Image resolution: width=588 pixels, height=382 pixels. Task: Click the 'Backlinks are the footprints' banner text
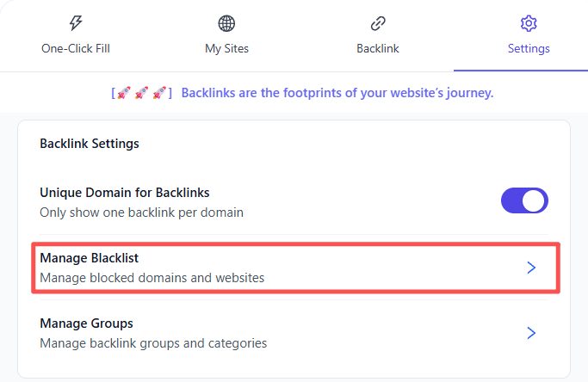337,93
